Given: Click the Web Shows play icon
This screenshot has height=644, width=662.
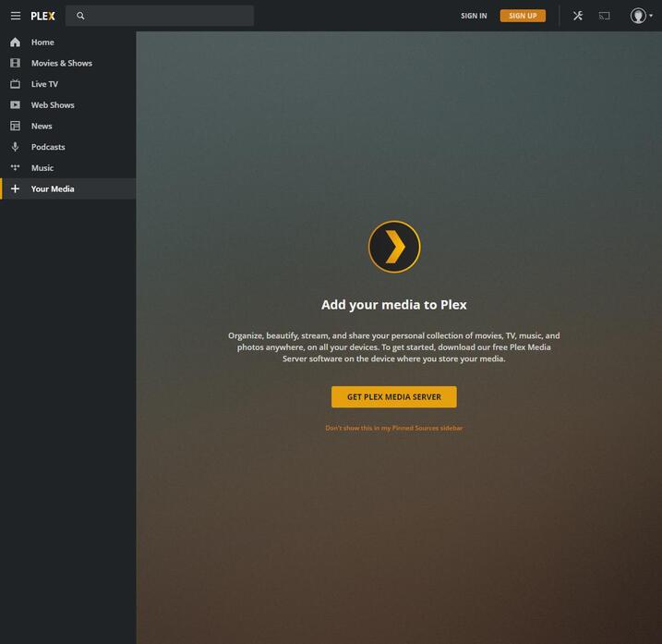Looking at the screenshot, I should 15,104.
